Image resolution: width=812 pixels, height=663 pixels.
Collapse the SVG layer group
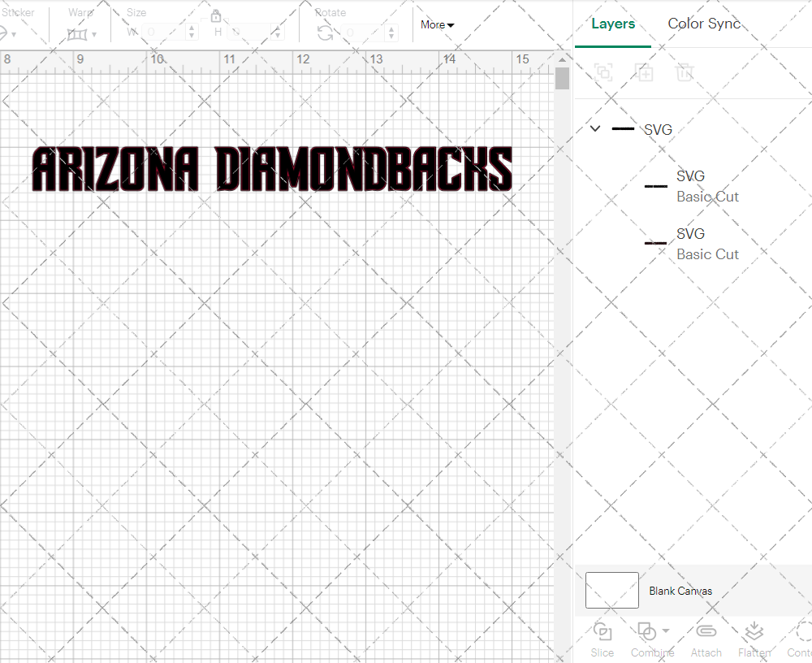coord(595,128)
